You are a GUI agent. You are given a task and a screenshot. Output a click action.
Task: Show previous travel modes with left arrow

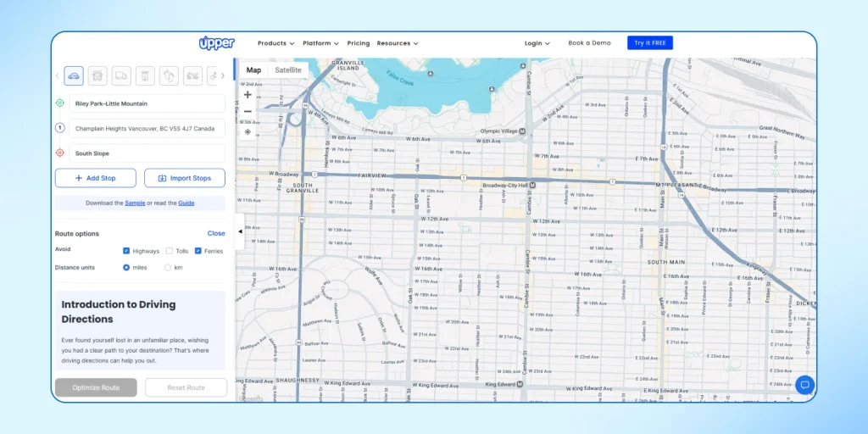click(57, 75)
